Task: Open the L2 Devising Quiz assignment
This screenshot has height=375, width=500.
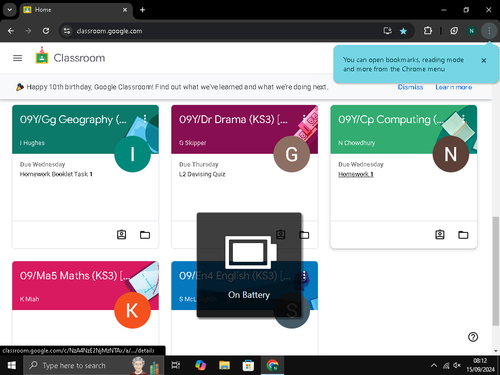Action: pyautogui.click(x=202, y=174)
